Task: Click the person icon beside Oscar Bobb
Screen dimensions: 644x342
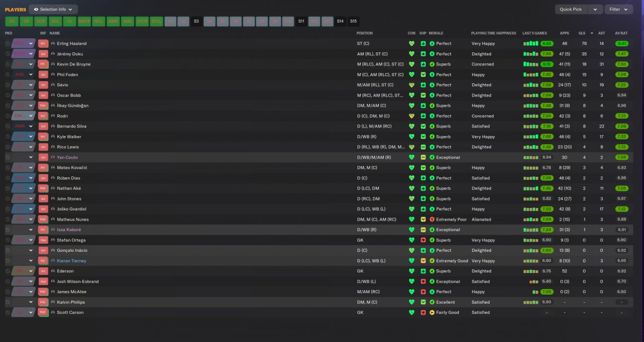Action: point(53,95)
